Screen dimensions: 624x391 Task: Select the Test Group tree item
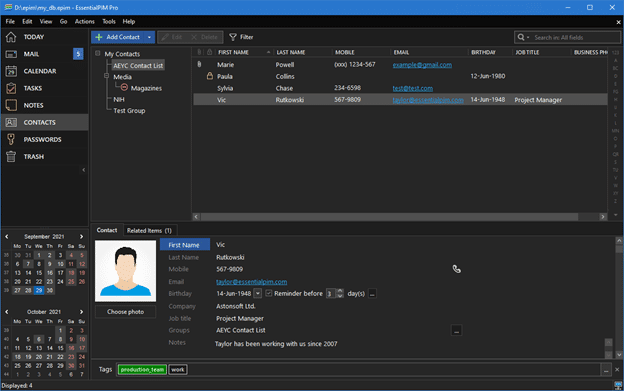129,111
